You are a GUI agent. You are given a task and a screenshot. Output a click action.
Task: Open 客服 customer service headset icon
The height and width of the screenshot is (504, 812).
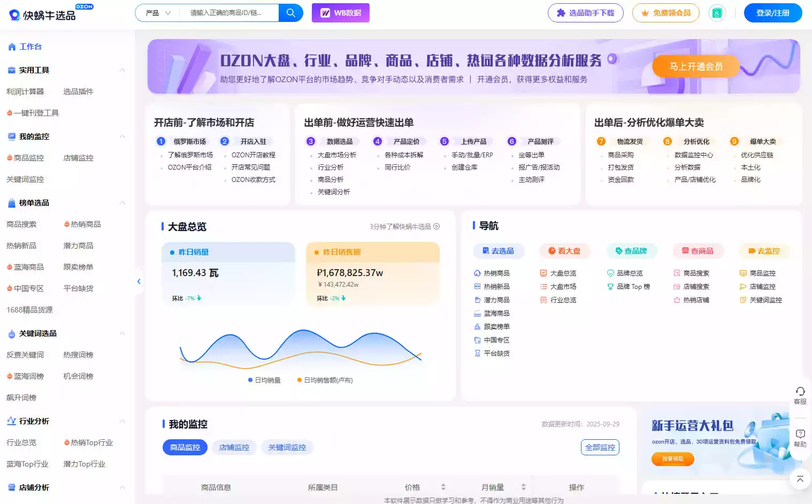(800, 392)
